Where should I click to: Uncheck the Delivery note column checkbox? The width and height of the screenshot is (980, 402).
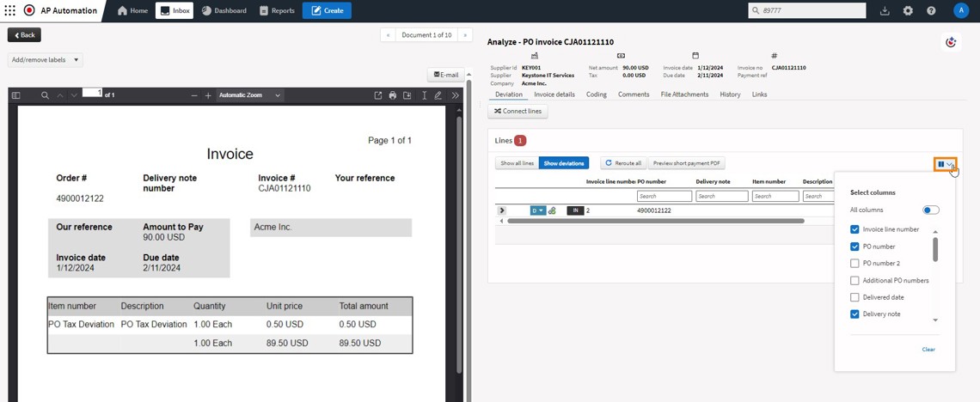854,314
